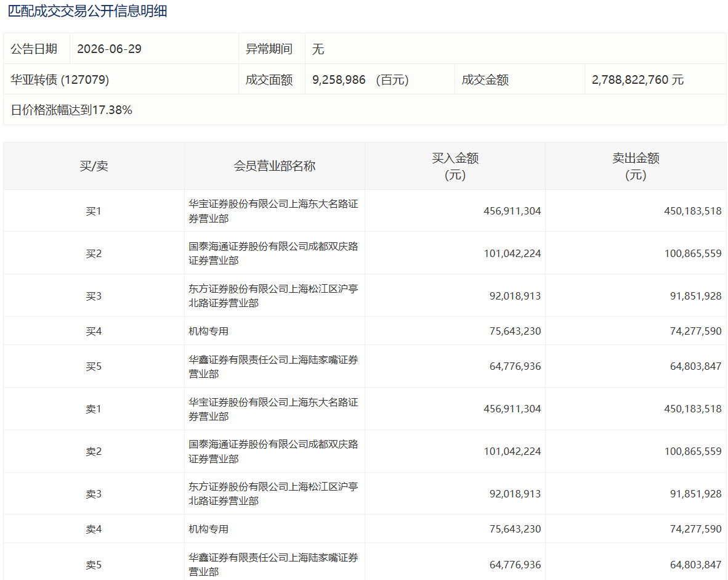This screenshot has width=728, height=580.
Task: Click 东方证券 branch name in 买3 row
Action: (273, 296)
